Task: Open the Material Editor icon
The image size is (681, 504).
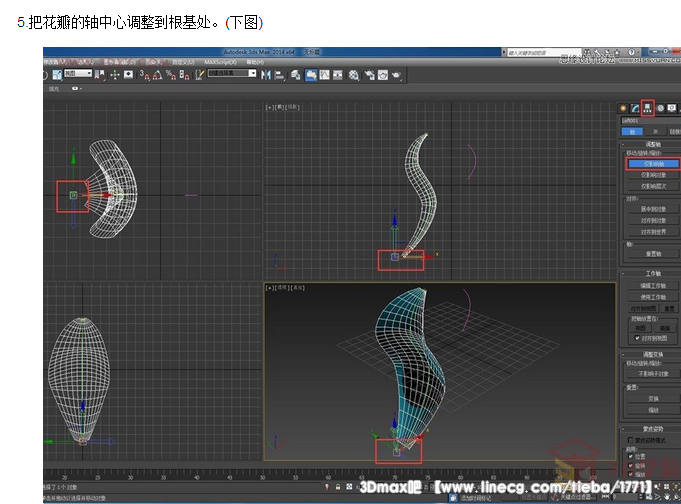Action: coord(354,75)
